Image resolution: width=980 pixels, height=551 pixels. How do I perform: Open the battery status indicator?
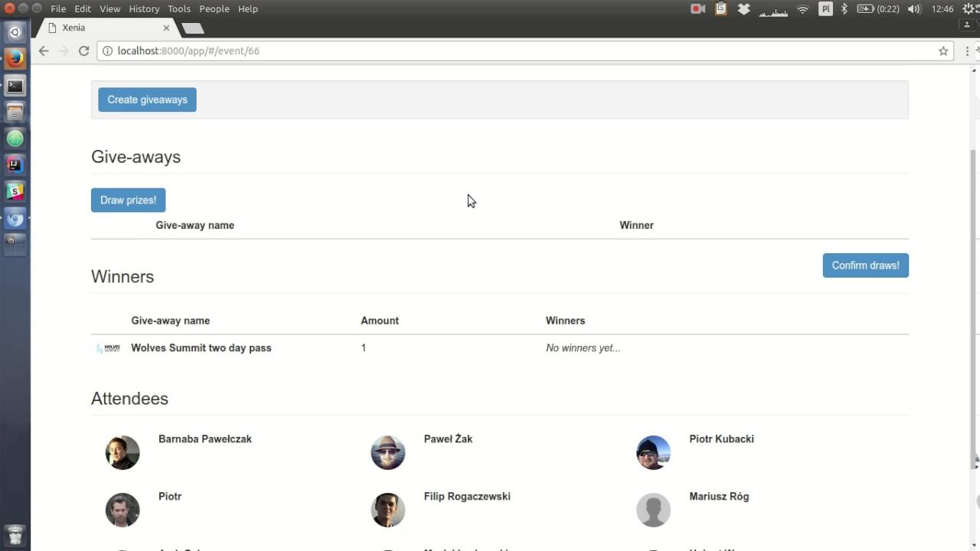coord(877,9)
